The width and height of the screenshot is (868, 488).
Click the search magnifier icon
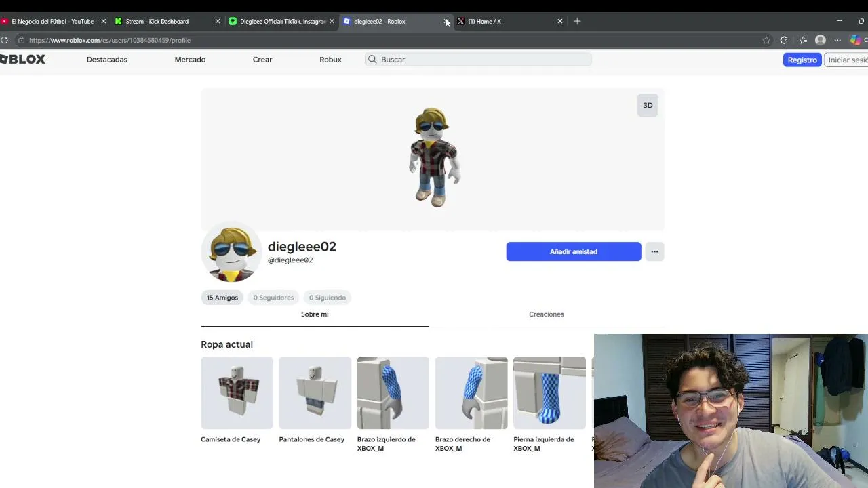(372, 60)
